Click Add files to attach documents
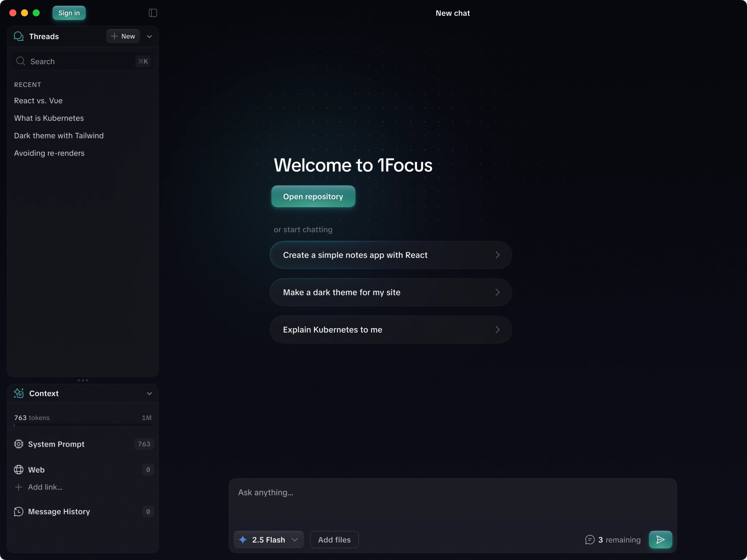This screenshot has height=560, width=747. [334, 540]
